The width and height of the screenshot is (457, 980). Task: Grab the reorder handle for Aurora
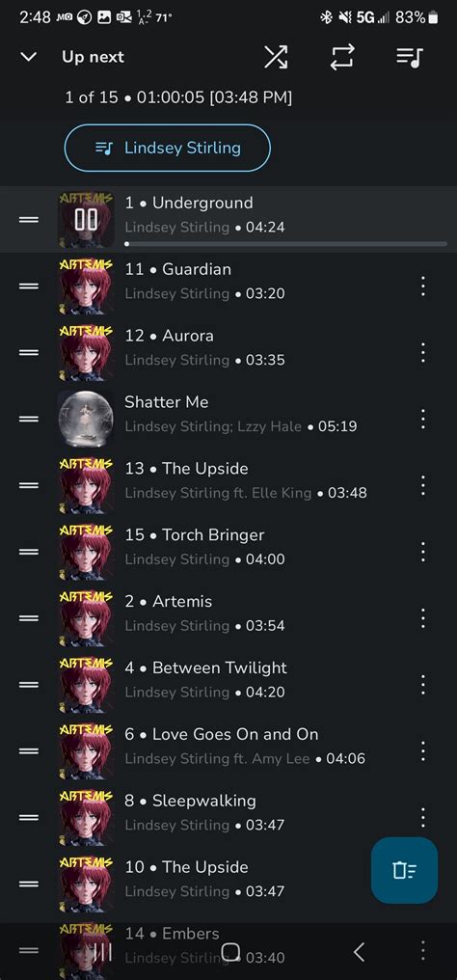(29, 352)
